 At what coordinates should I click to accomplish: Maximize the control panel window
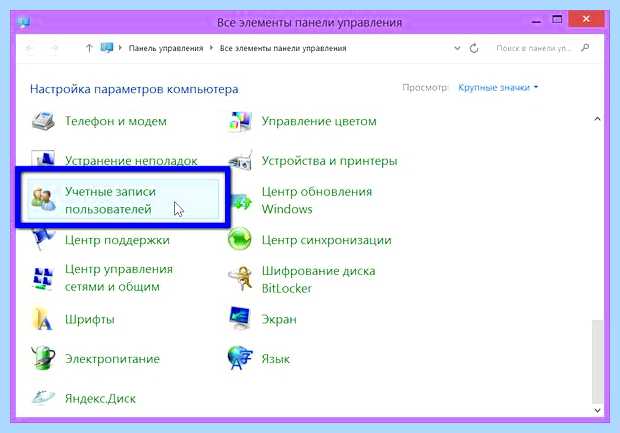tap(557, 19)
